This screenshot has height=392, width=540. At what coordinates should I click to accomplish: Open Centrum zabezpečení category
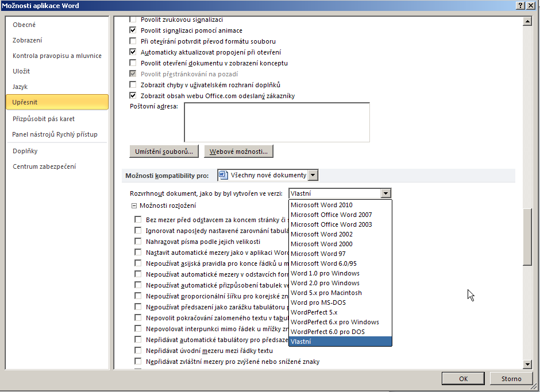pos(57,166)
